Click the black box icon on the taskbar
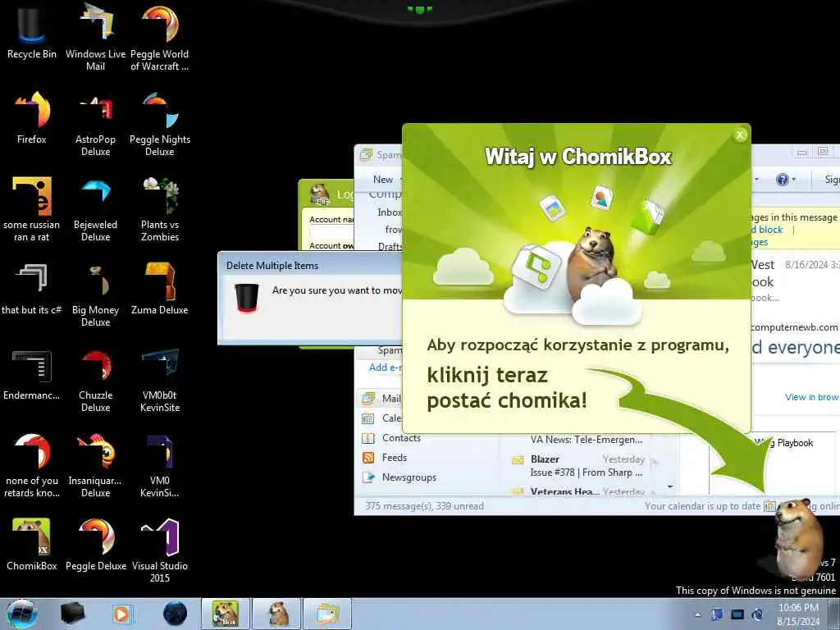 pos(73,614)
